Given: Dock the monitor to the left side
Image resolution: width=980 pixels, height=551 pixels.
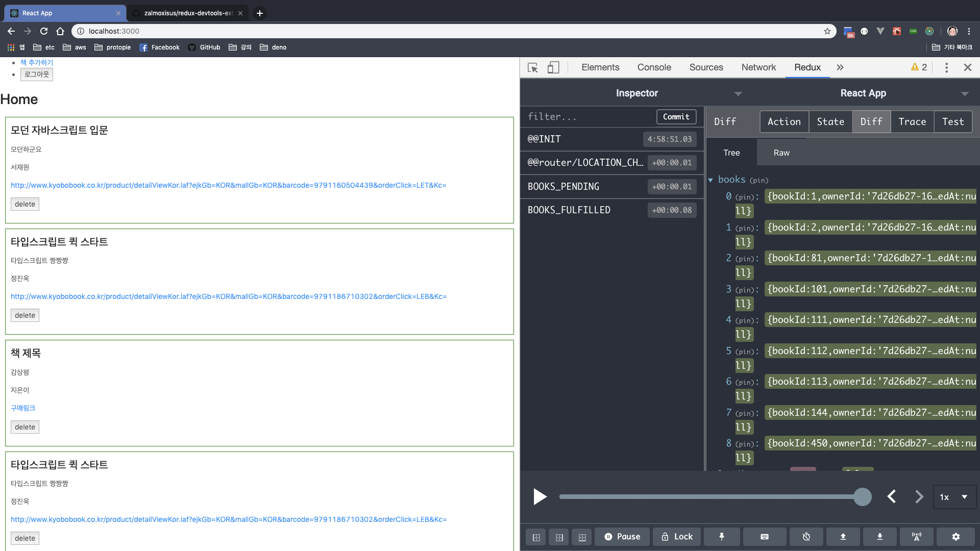Looking at the screenshot, I should [536, 537].
